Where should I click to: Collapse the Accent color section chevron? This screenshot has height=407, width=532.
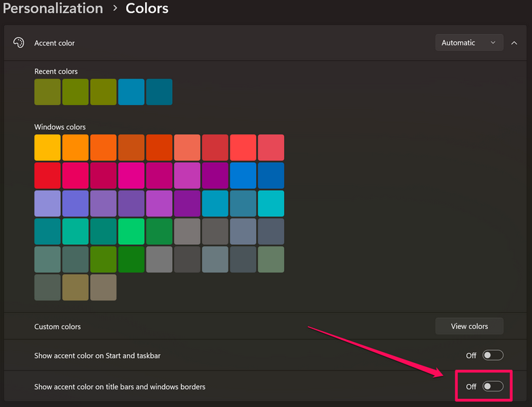pyautogui.click(x=514, y=43)
